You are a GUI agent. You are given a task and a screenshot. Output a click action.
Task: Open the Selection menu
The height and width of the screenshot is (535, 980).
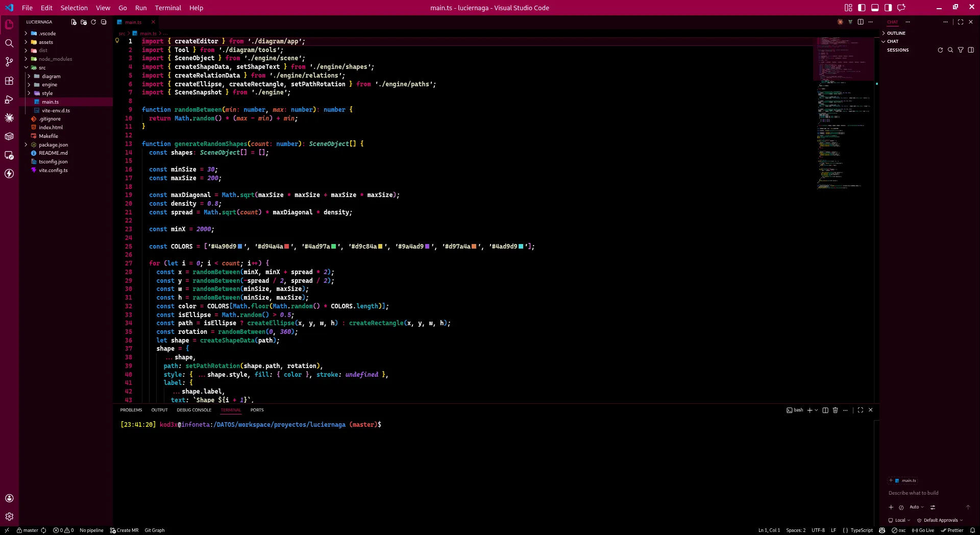(x=74, y=8)
